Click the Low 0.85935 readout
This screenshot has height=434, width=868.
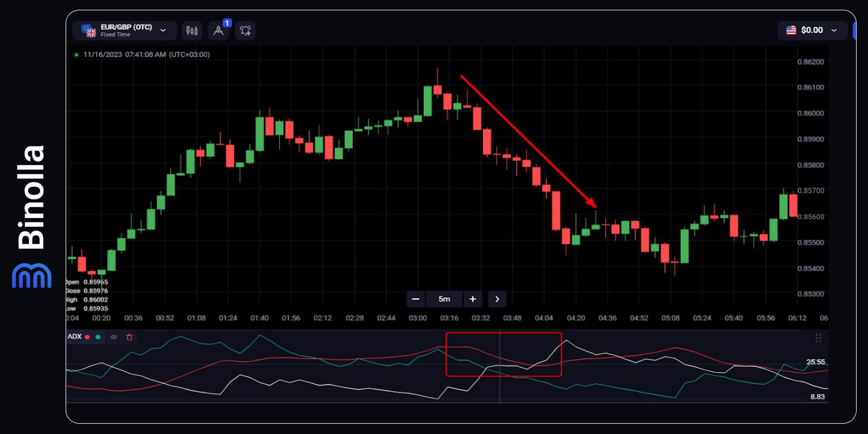click(87, 308)
